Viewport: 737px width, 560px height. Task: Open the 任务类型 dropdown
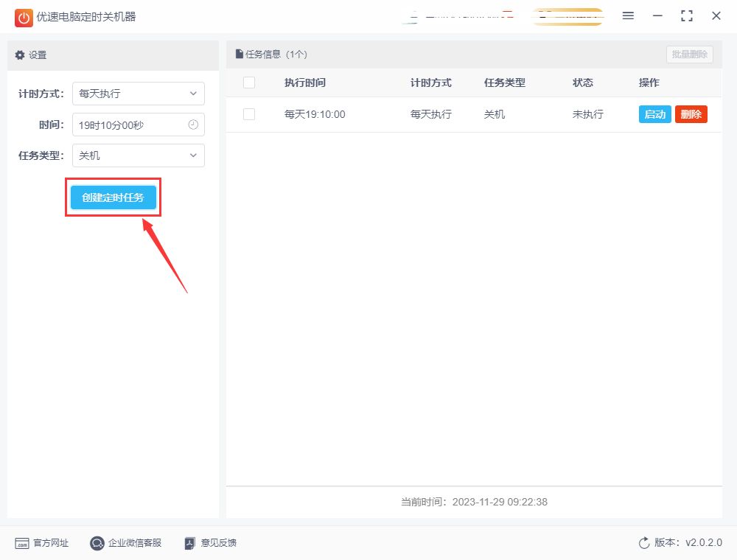point(139,155)
